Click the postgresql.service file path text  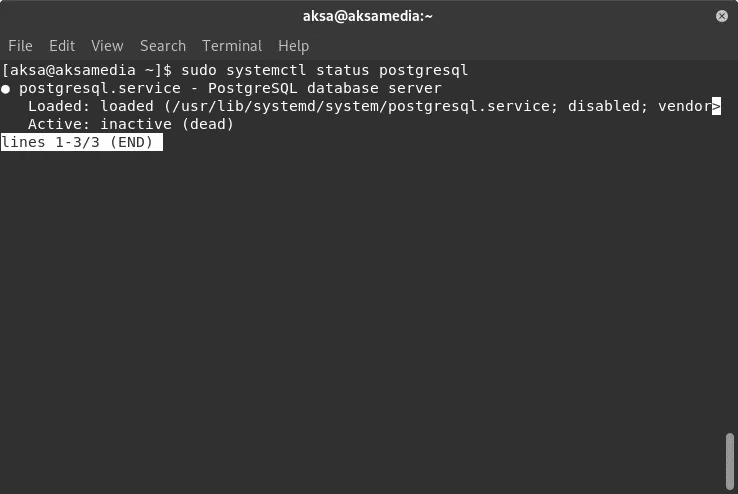(361, 106)
